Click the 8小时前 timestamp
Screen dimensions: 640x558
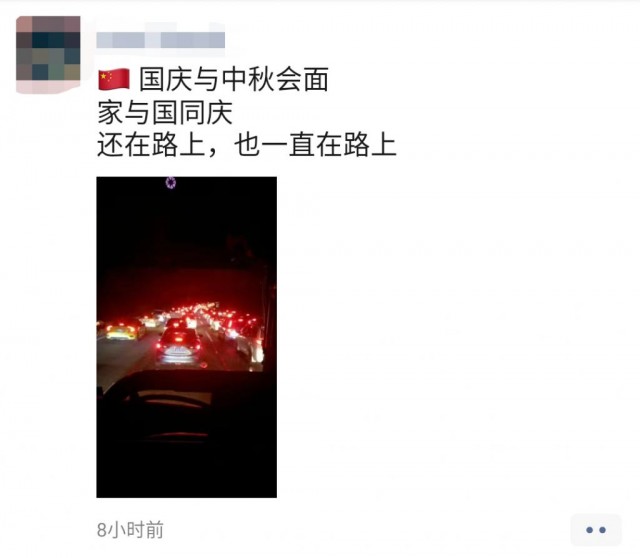(130, 530)
